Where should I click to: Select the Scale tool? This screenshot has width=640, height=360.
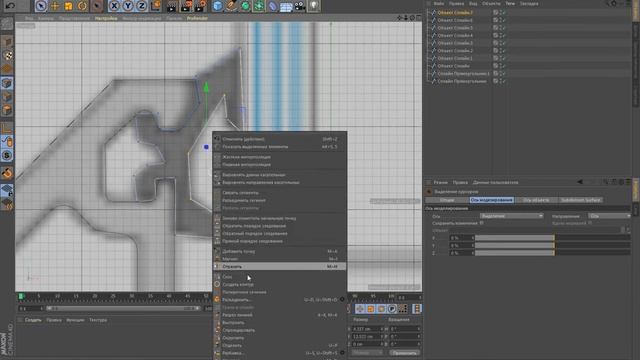click(x=68, y=6)
